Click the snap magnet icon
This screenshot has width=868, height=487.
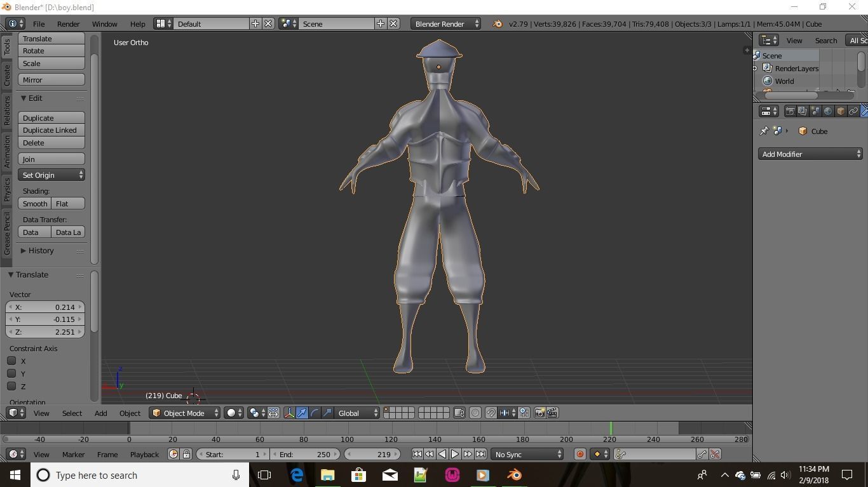[x=491, y=413]
